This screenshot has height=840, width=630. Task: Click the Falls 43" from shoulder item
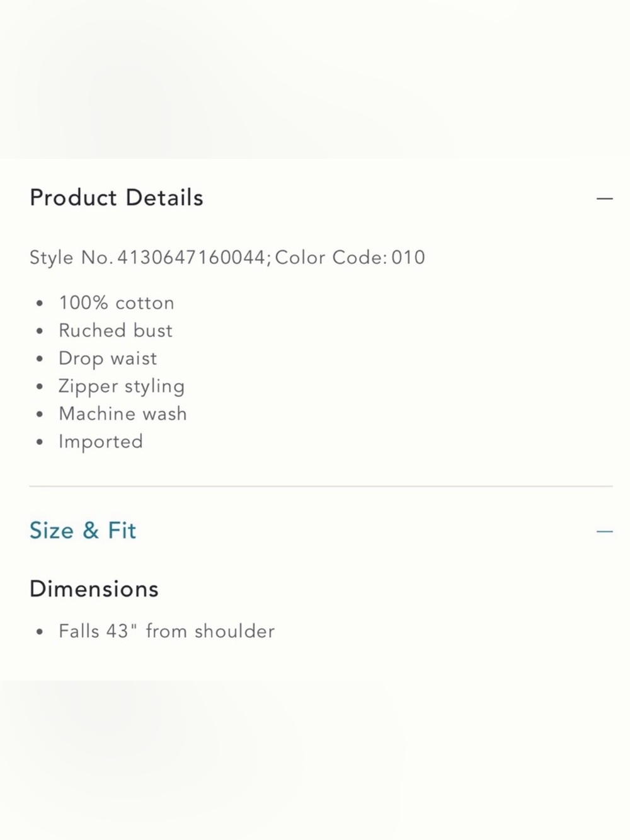167,631
